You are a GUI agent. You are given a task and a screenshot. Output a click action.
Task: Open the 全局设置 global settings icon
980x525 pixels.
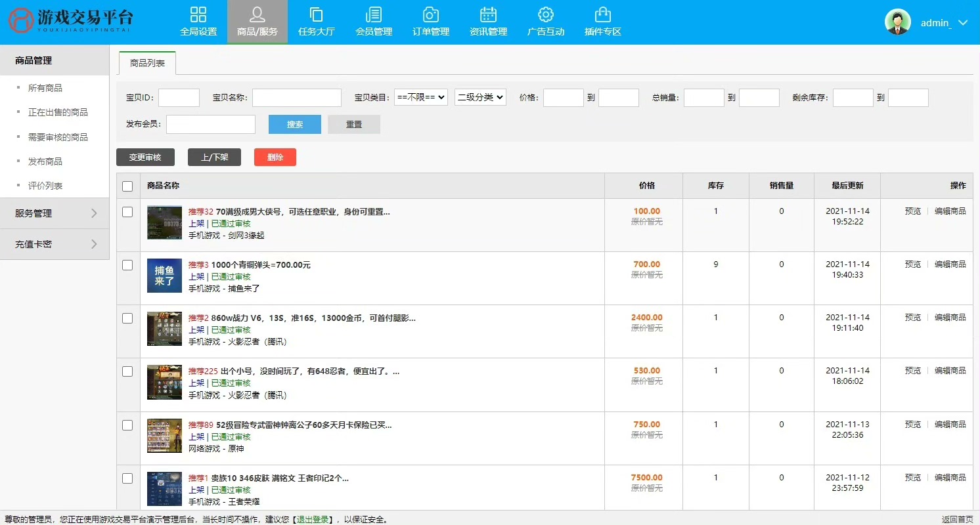198,15
